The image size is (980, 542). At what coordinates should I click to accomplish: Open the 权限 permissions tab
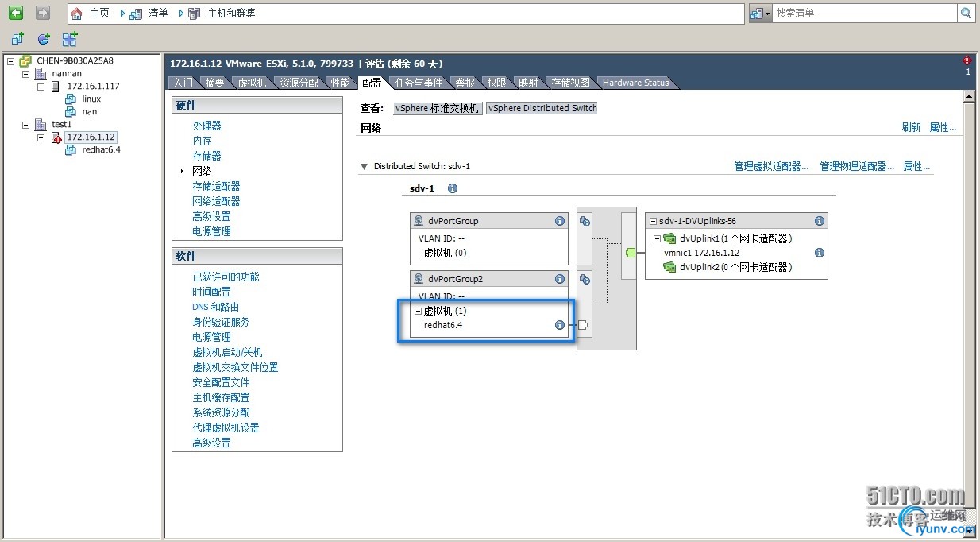(x=496, y=83)
